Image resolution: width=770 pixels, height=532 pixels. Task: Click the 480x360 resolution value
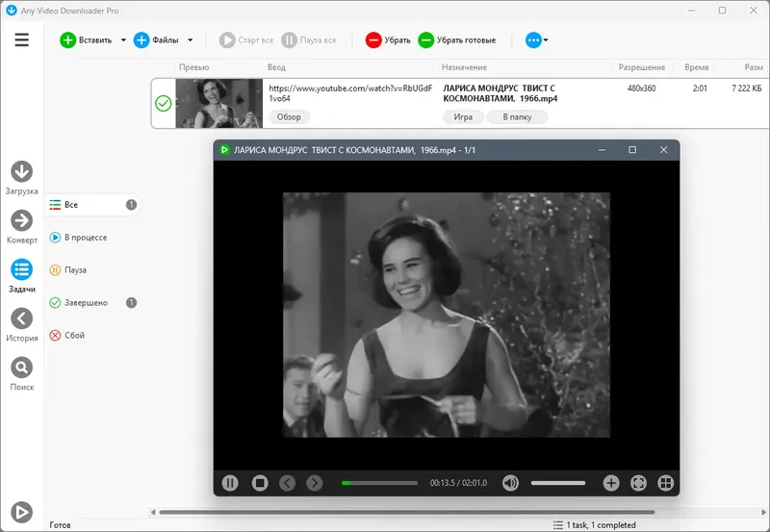coord(641,89)
